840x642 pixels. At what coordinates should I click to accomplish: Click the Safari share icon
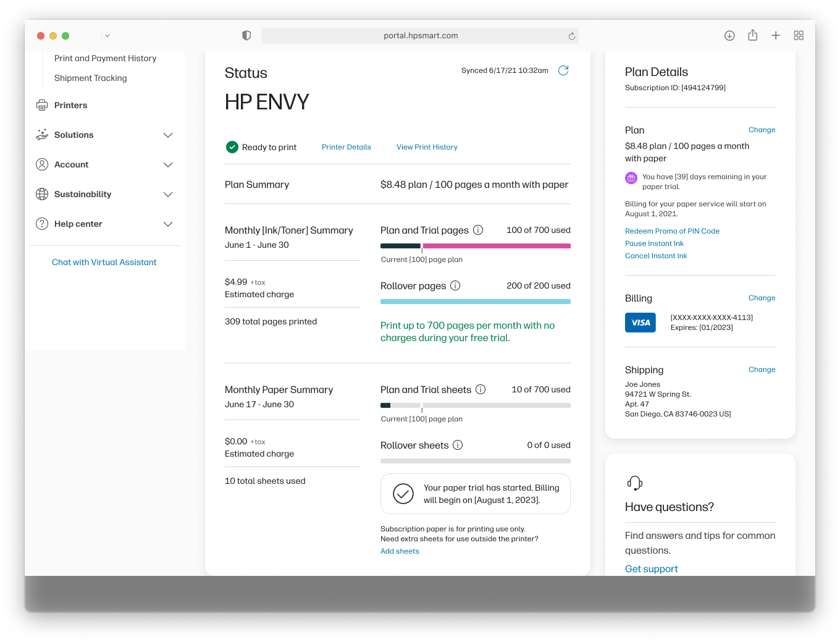[752, 35]
